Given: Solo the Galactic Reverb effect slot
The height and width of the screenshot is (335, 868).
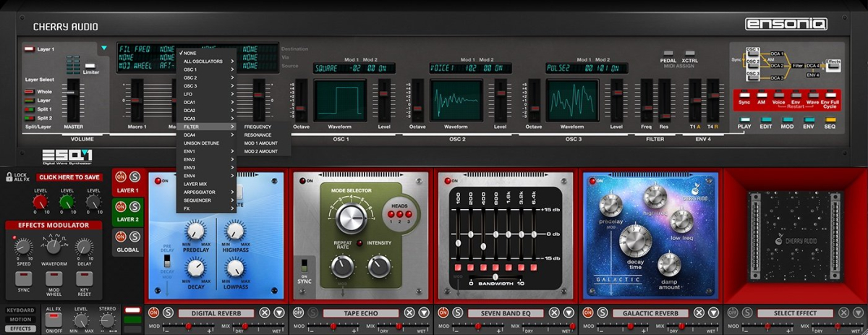Looking at the screenshot, I should click(602, 313).
